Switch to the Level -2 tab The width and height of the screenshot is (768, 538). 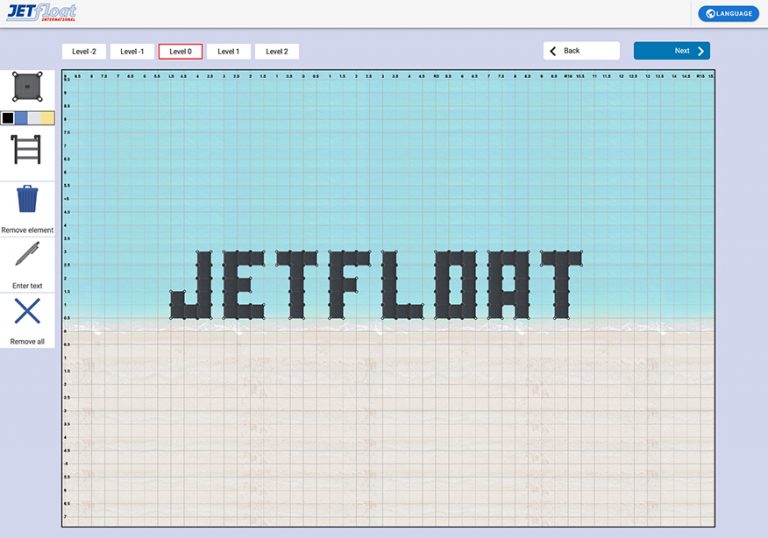click(x=84, y=51)
